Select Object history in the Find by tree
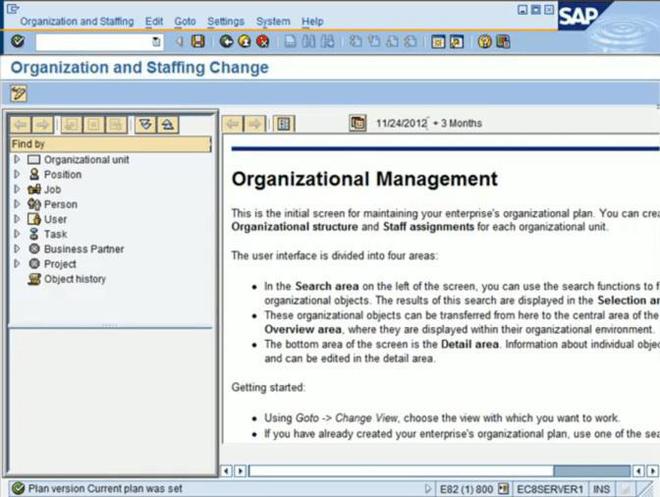The width and height of the screenshot is (660, 497). pos(75,279)
